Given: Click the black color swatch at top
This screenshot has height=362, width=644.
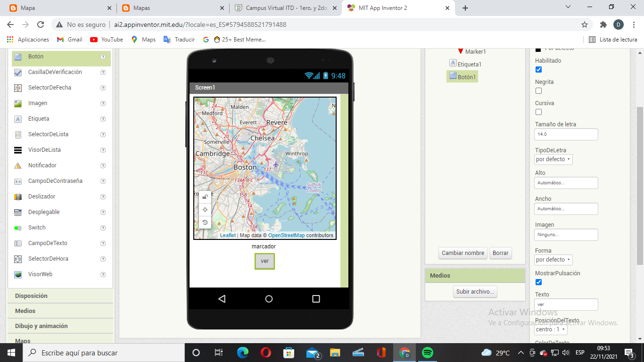Looking at the screenshot, I should click(538, 49).
